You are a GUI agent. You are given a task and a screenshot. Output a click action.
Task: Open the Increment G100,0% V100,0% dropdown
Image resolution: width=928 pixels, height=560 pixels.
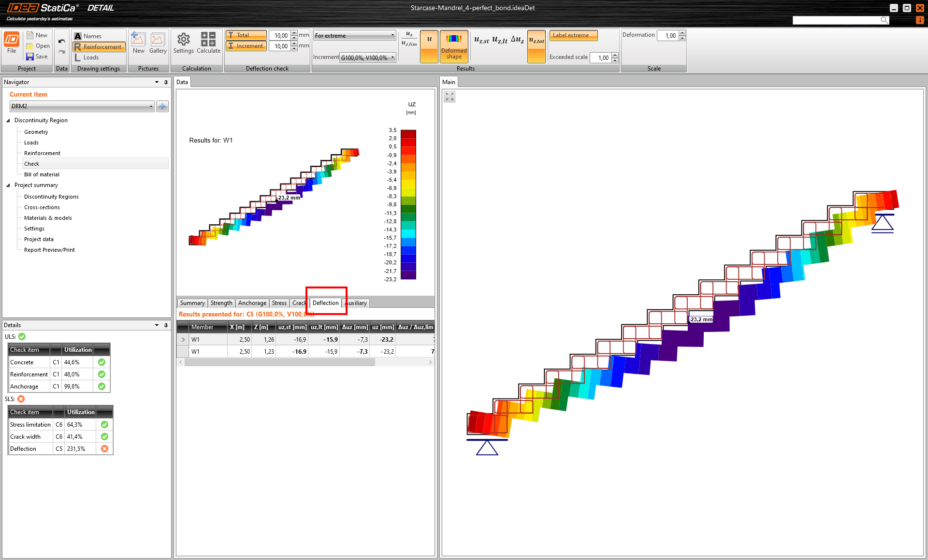pos(367,57)
